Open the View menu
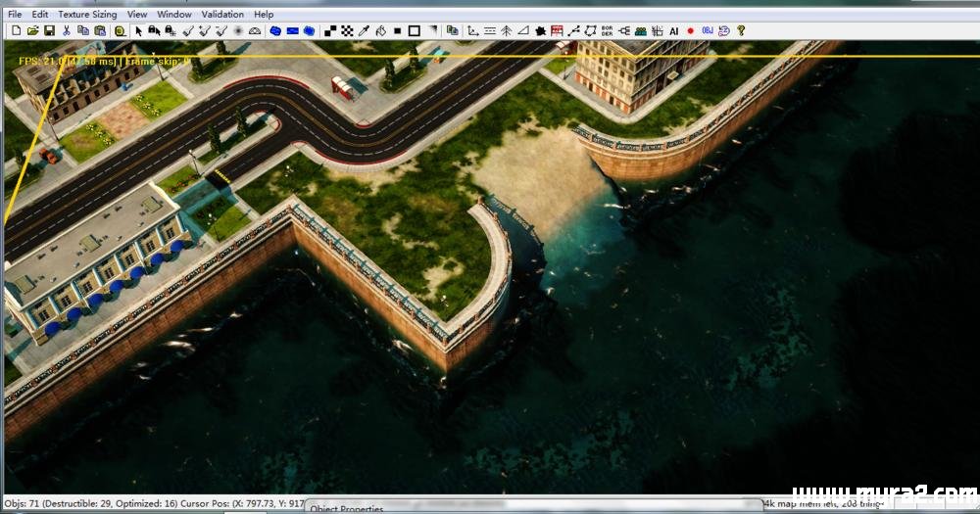Image resolution: width=980 pixels, height=514 pixels. 137,15
